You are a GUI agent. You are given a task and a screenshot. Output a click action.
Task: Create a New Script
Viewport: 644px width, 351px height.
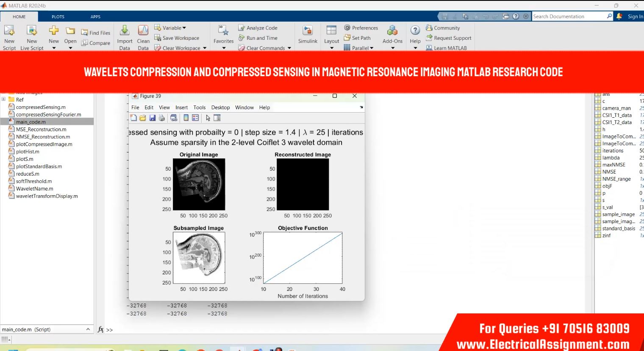[9, 37]
